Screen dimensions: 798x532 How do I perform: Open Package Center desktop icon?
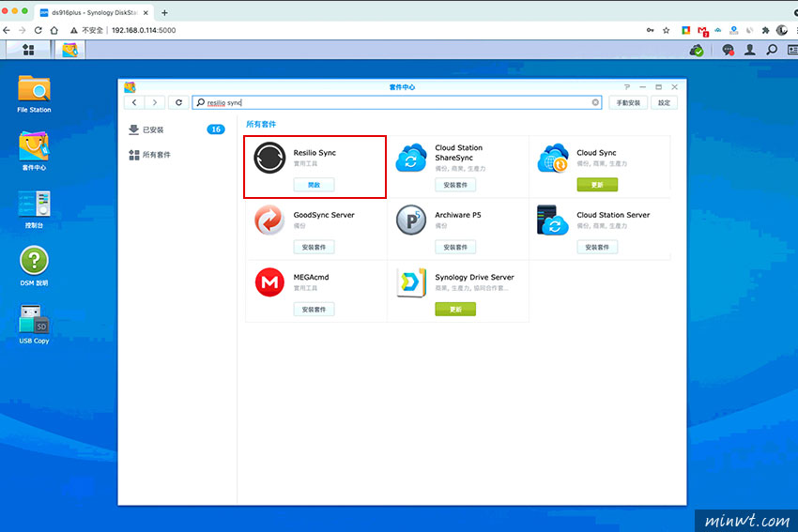click(34, 151)
